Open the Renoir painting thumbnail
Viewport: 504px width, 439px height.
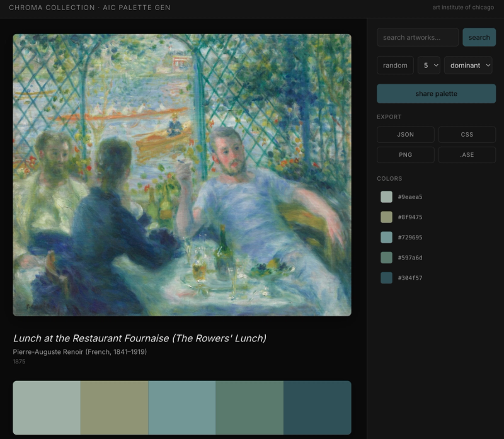[182, 174]
